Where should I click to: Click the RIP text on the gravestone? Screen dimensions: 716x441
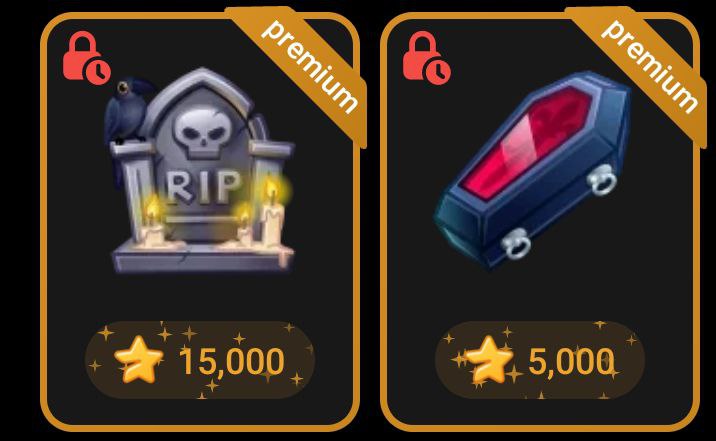pyautogui.click(x=203, y=187)
